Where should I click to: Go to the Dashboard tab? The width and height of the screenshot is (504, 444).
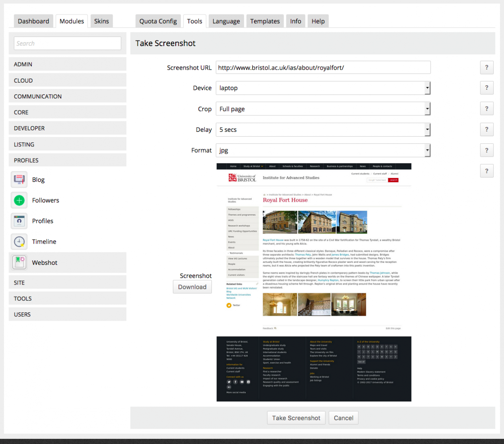click(x=33, y=21)
